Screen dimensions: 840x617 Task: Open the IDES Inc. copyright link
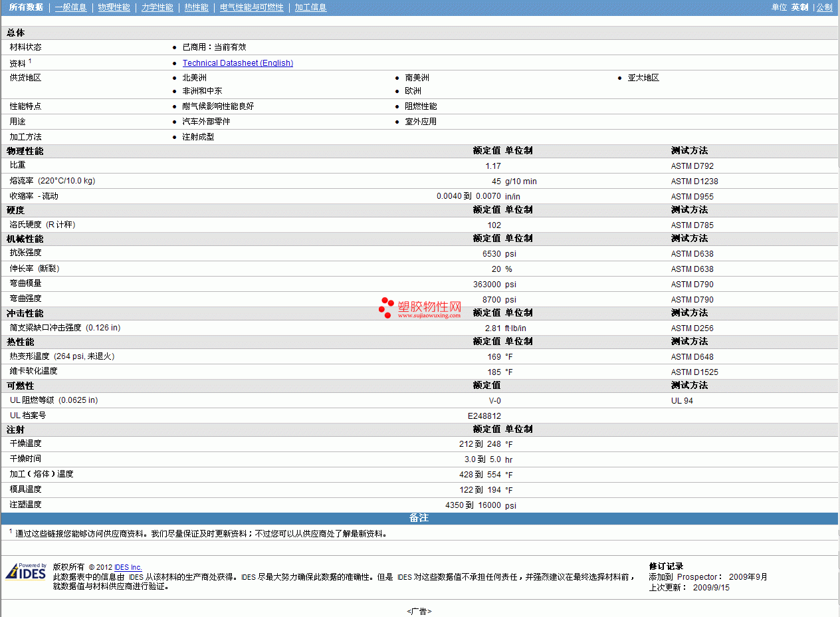click(x=128, y=567)
